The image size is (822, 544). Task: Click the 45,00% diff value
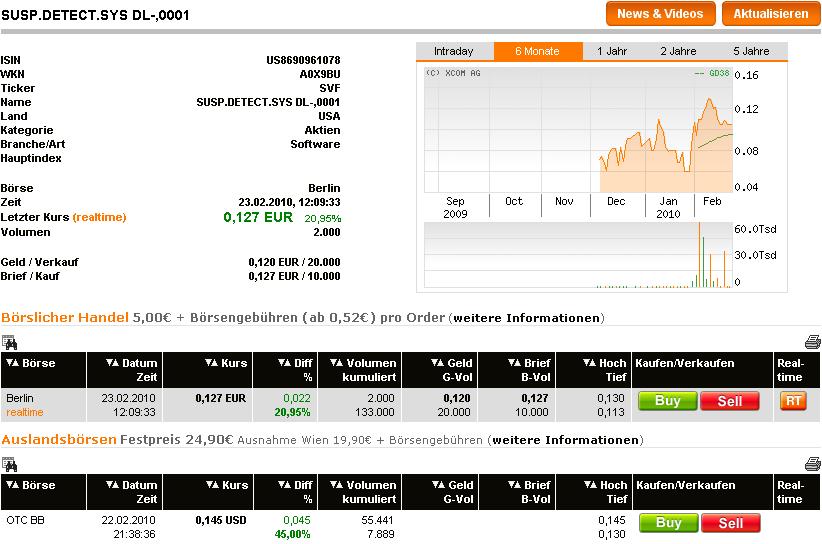(x=293, y=535)
